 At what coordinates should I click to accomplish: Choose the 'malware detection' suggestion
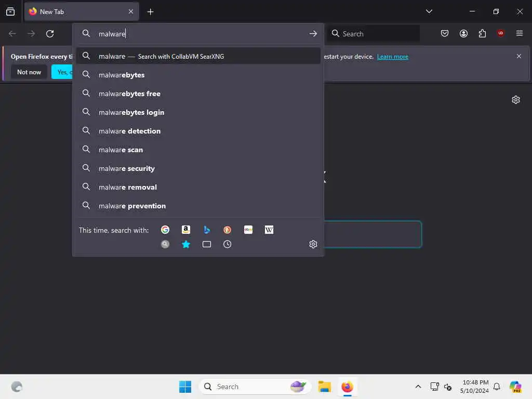click(x=198, y=131)
